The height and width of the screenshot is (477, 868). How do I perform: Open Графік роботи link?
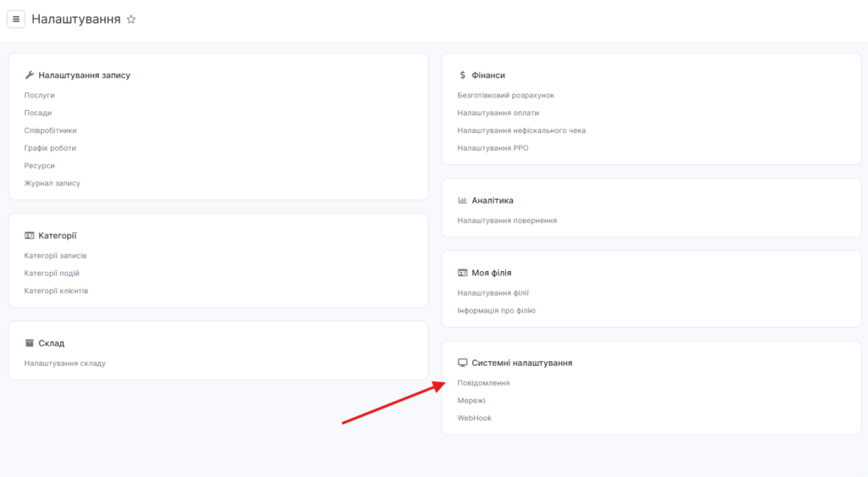[50, 148]
